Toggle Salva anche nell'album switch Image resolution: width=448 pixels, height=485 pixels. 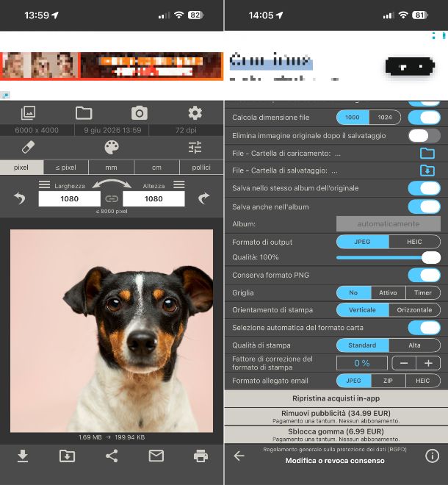point(424,206)
